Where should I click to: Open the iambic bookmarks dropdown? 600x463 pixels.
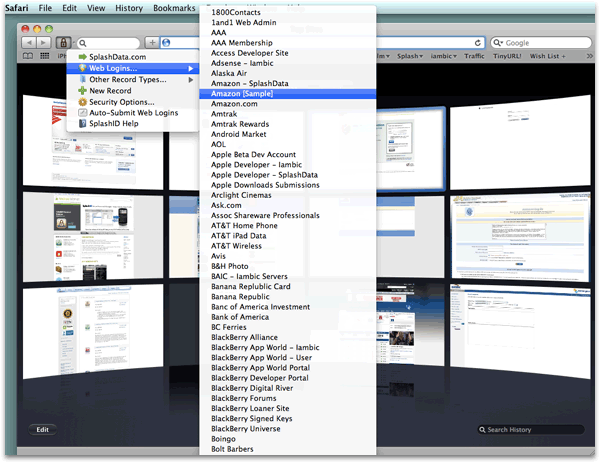click(443, 56)
